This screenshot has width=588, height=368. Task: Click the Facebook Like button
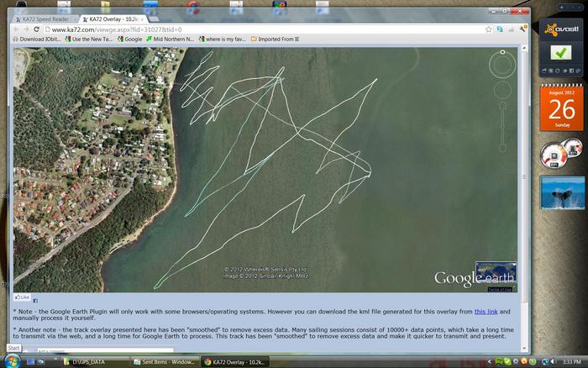[x=22, y=297]
